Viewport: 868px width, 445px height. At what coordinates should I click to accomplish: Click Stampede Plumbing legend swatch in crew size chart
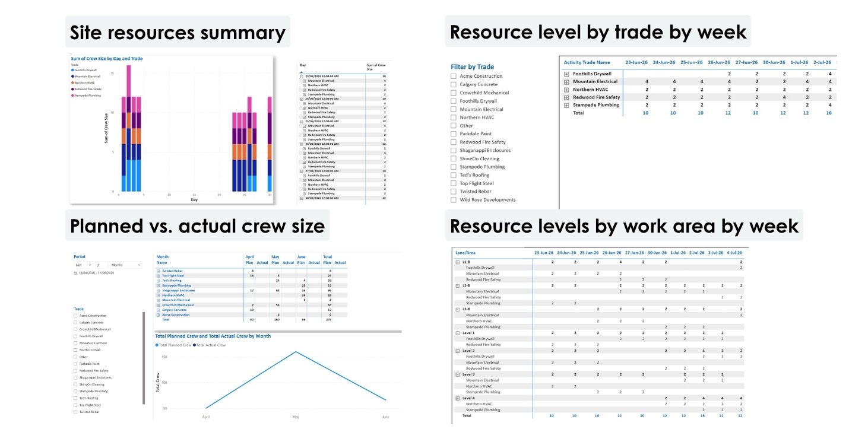(72, 95)
